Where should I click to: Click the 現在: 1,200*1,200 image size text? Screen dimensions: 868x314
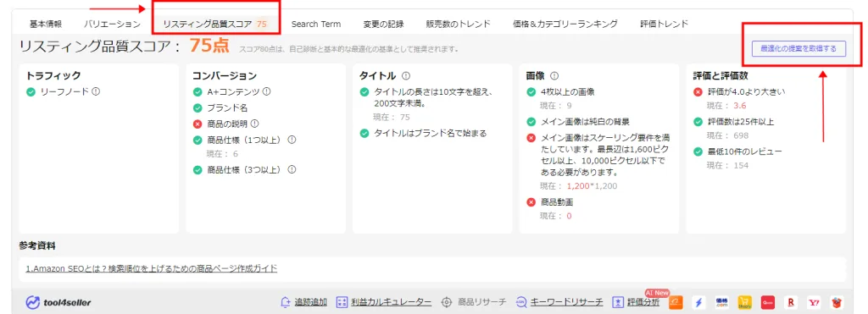(578, 185)
